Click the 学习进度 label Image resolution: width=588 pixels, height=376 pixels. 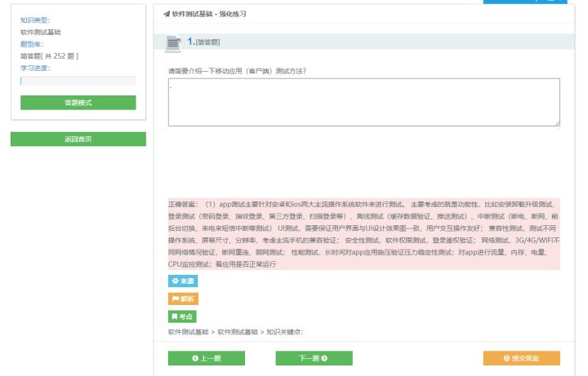[x=35, y=69]
